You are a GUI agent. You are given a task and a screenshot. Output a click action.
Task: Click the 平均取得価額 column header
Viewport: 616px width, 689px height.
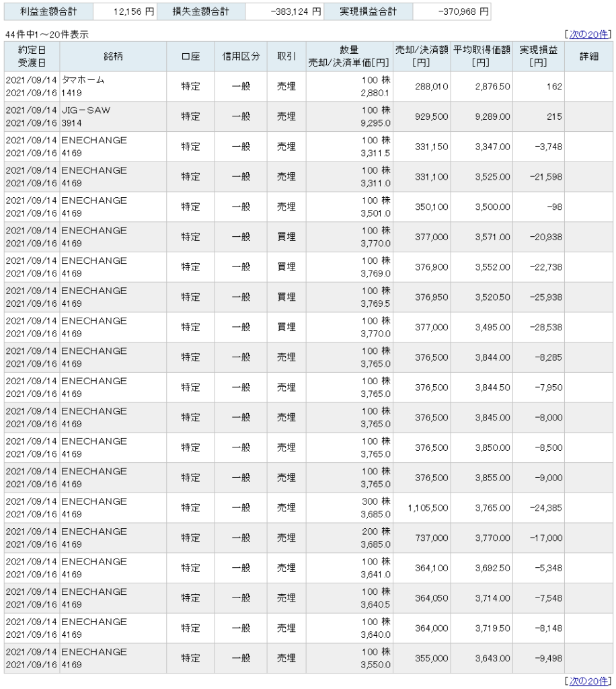coord(482,57)
